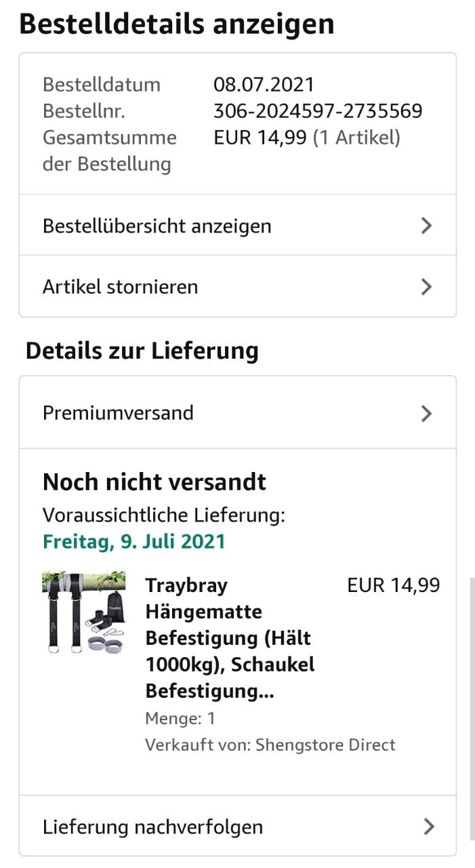
Task: Open the hammock strap product thumbnail
Action: tap(83, 614)
